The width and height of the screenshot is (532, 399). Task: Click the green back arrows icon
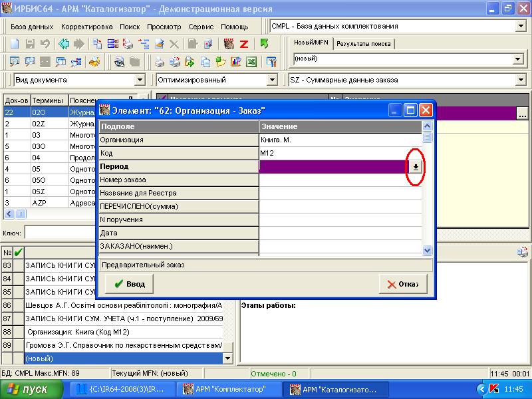(64, 44)
